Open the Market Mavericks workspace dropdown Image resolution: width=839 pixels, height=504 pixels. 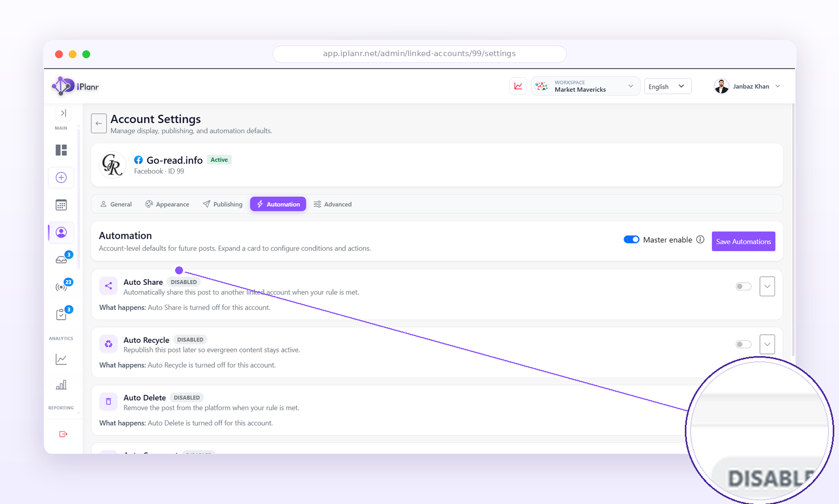pos(585,86)
